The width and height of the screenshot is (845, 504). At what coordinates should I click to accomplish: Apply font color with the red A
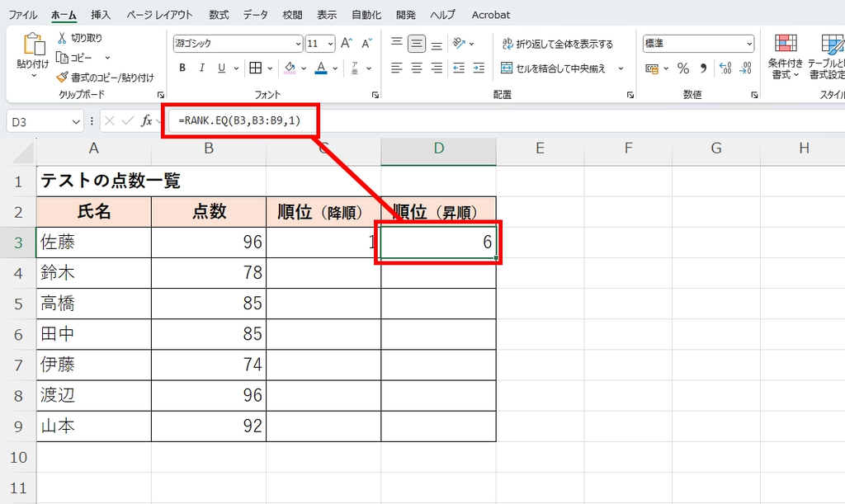[x=321, y=68]
